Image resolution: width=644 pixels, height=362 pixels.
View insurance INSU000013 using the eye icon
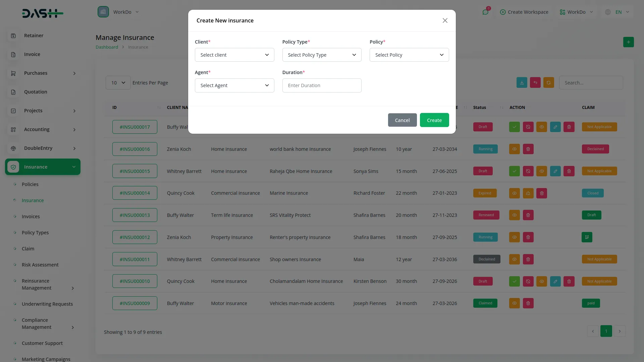coord(514,215)
